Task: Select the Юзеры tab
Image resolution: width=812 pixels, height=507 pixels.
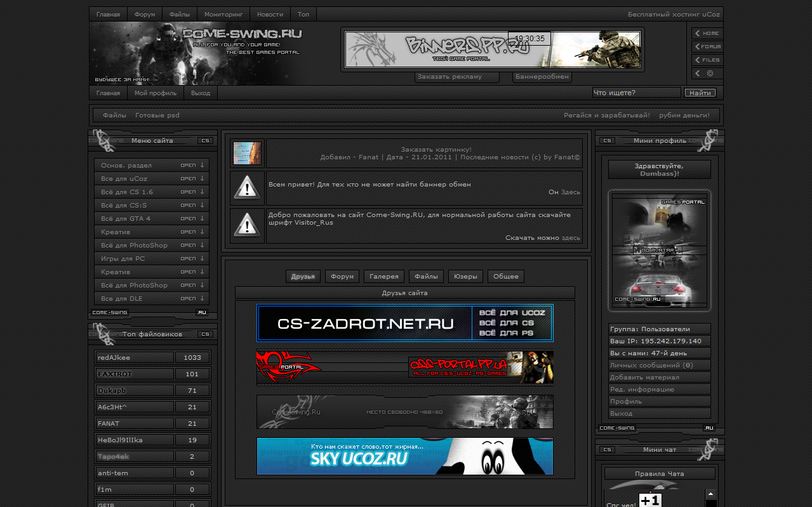Action: pos(465,277)
